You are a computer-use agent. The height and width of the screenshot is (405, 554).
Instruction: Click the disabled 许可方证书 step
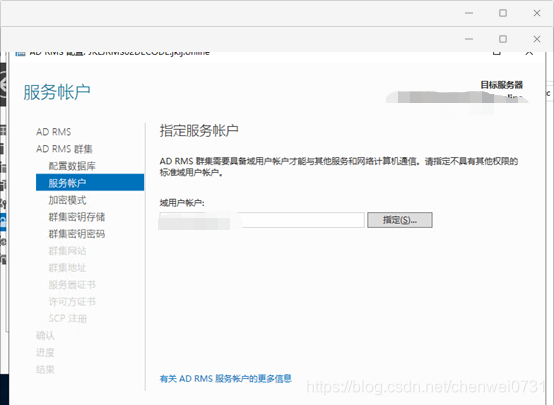tap(72, 301)
